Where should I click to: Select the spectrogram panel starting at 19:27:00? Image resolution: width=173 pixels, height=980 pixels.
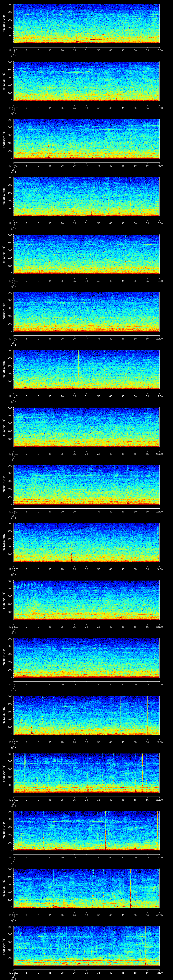[86, 773]
